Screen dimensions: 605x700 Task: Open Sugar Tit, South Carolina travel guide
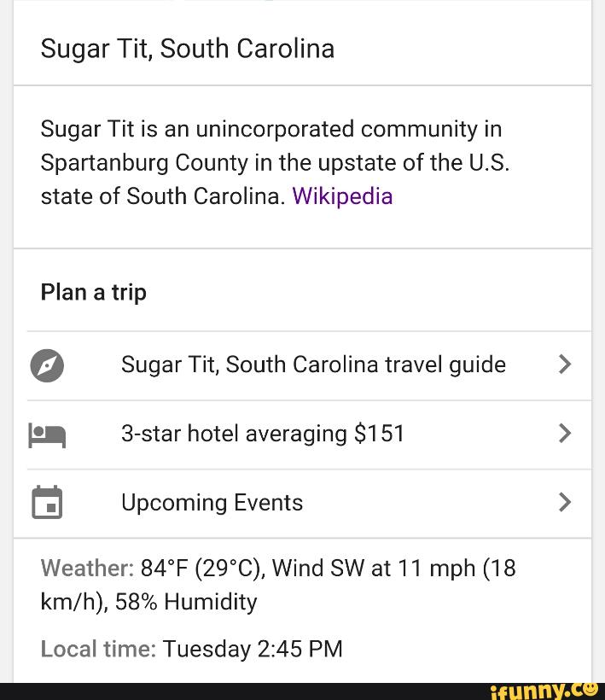[x=313, y=365]
